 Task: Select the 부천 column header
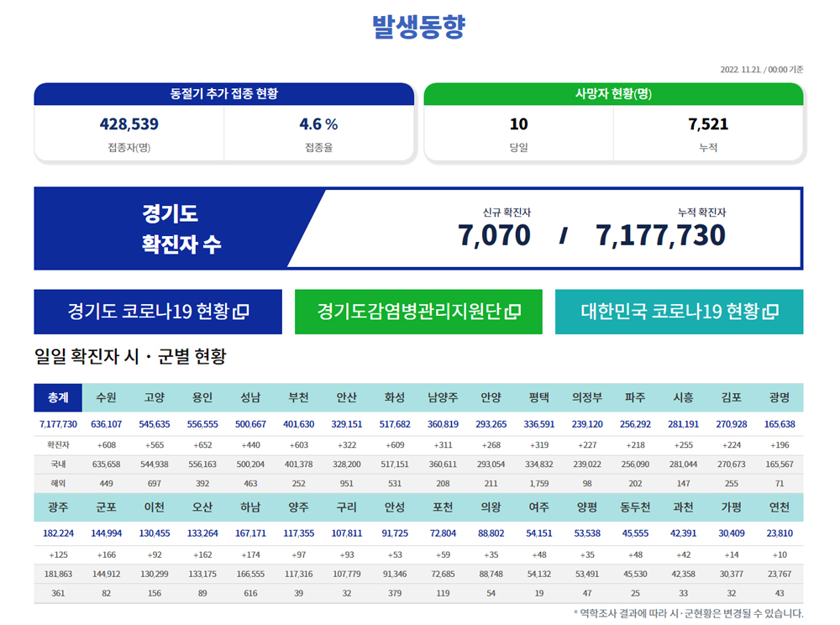(298, 397)
